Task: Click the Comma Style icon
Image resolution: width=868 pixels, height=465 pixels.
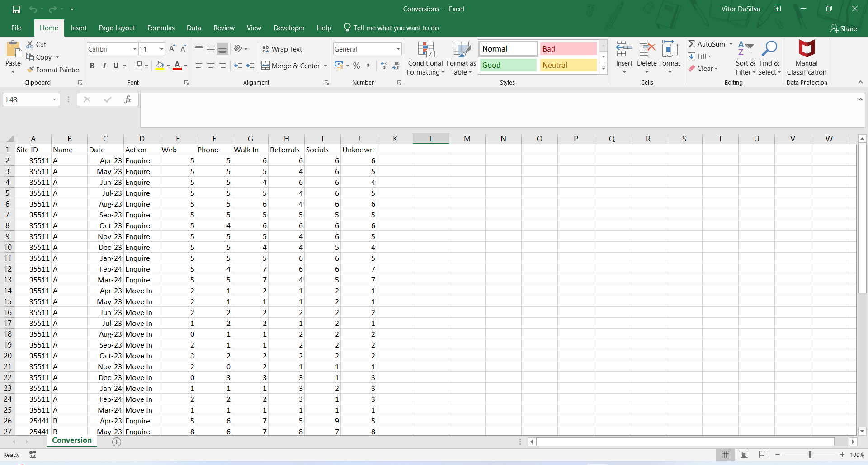Action: point(368,66)
